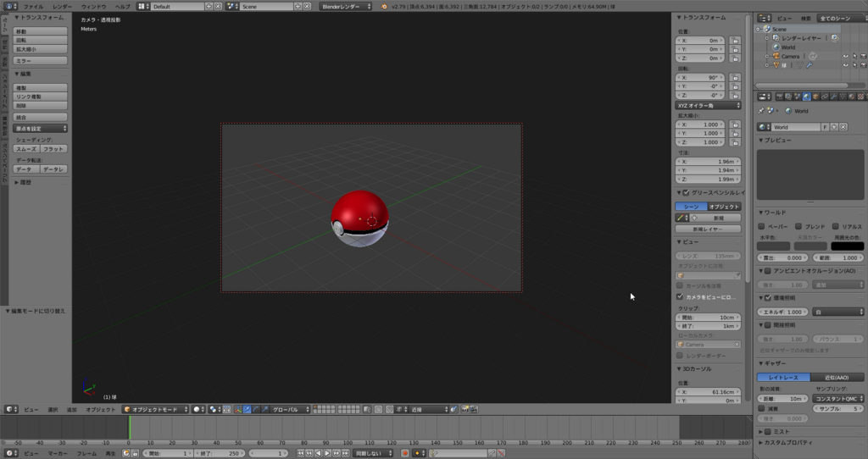Open the Mesh Data properties tab icon
This screenshot has width=868, height=459.
[x=843, y=97]
